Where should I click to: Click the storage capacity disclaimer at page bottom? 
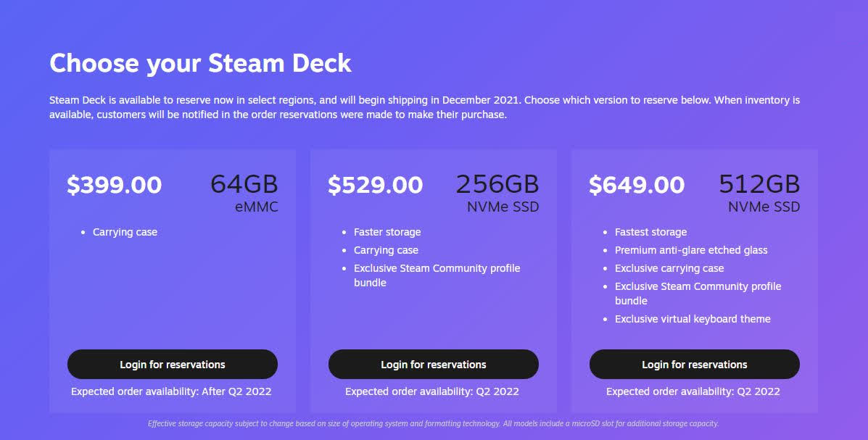433,423
